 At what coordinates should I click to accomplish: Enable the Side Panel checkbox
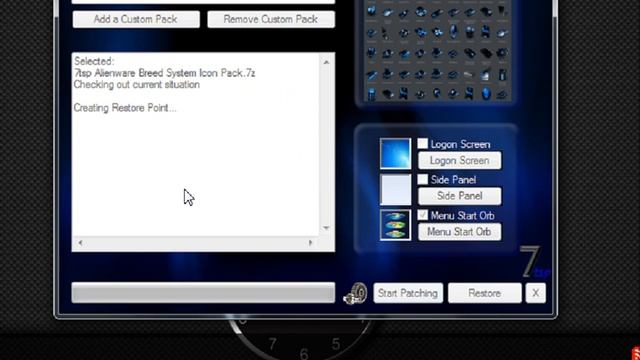[x=422, y=179]
